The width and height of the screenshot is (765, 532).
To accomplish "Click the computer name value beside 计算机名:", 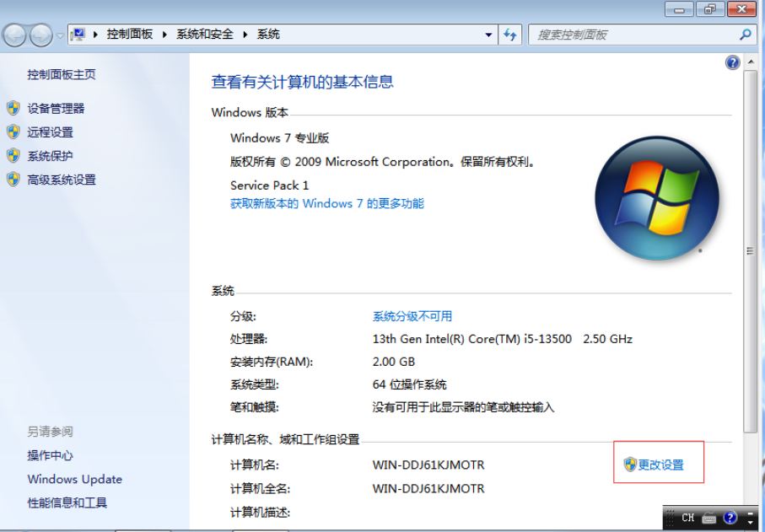I will click(428, 465).
